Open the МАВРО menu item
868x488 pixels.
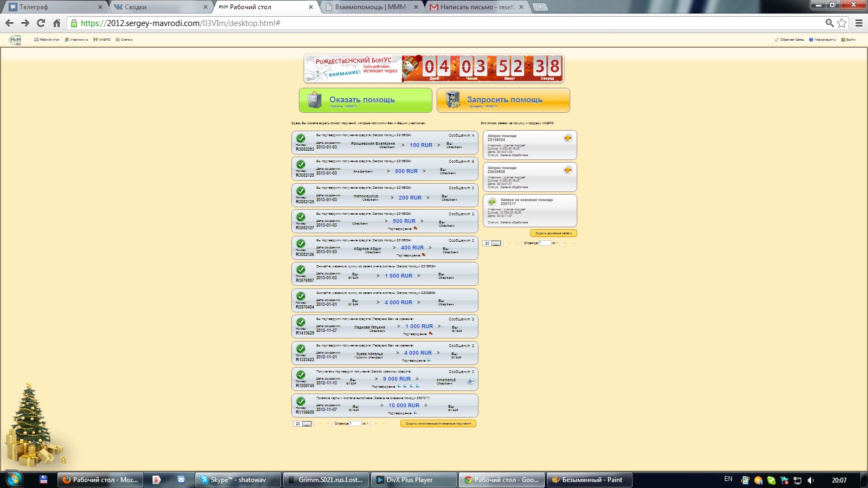coord(102,40)
